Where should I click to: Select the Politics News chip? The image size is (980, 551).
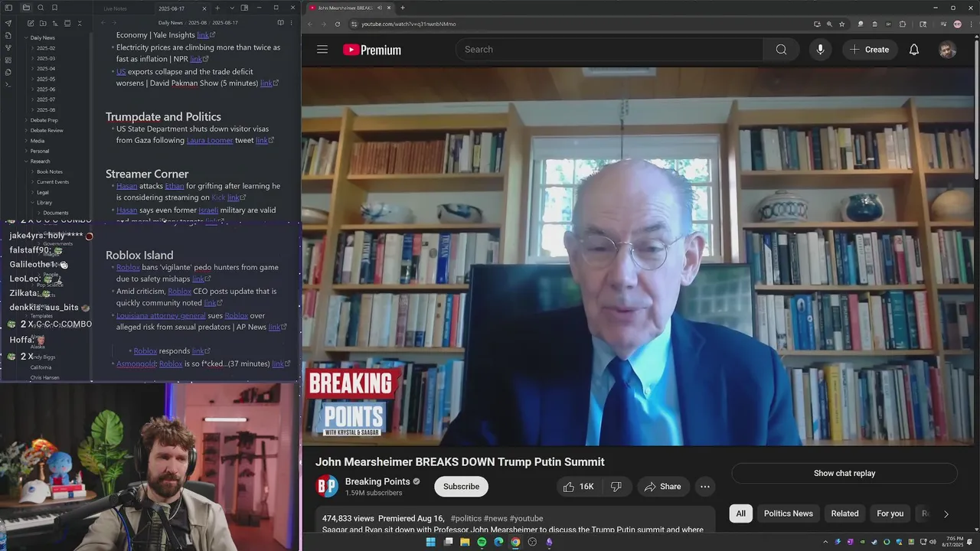tap(788, 514)
